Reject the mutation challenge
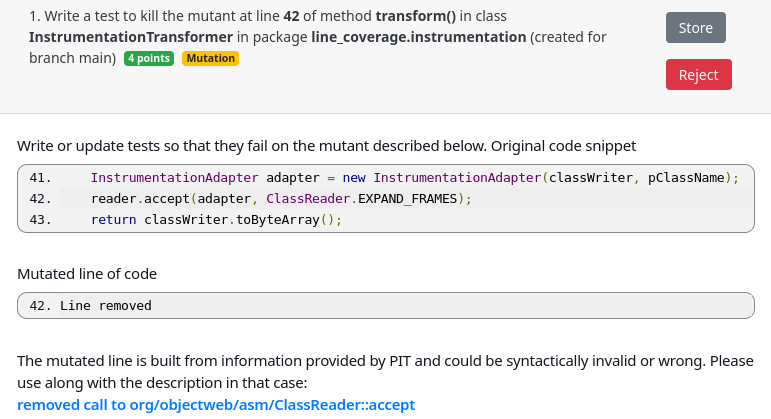The image size is (771, 419). (698, 75)
